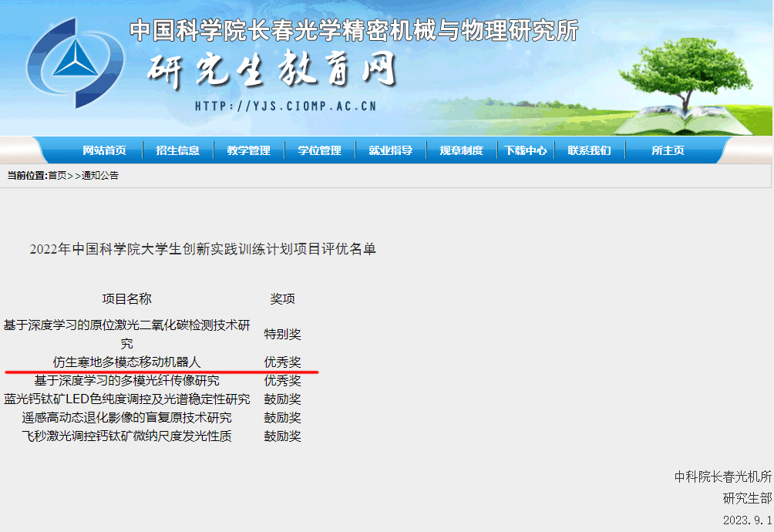This screenshot has width=774, height=532.
Task: Navigate to 就业指导
Action: pyautogui.click(x=390, y=150)
